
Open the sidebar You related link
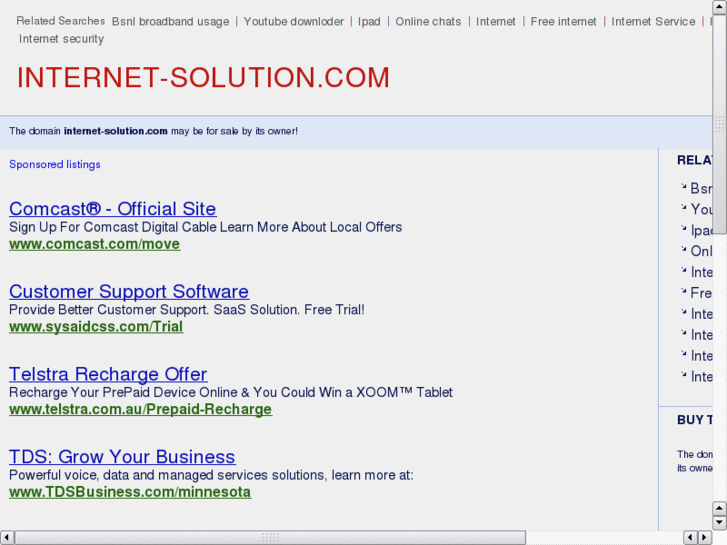(x=701, y=209)
